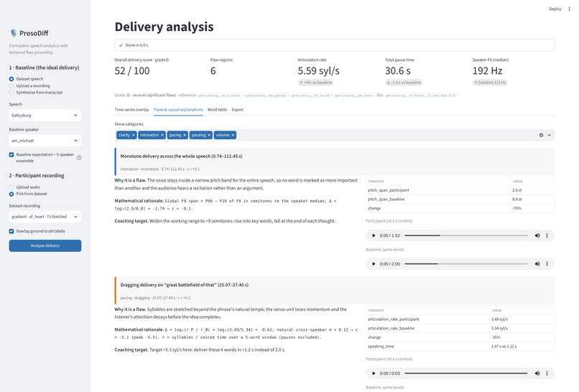Expand the Done in 6.0 s status box
The height and width of the screenshot is (392, 579).
tap(335, 45)
